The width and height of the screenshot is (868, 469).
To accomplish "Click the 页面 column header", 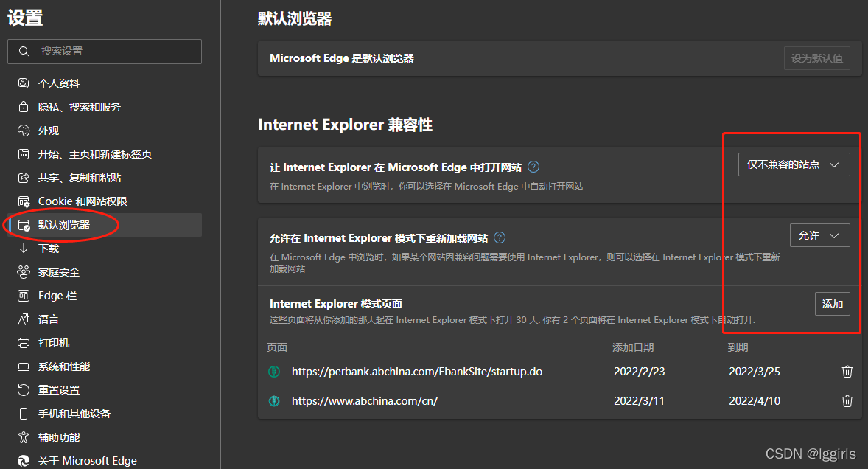I will tap(277, 347).
